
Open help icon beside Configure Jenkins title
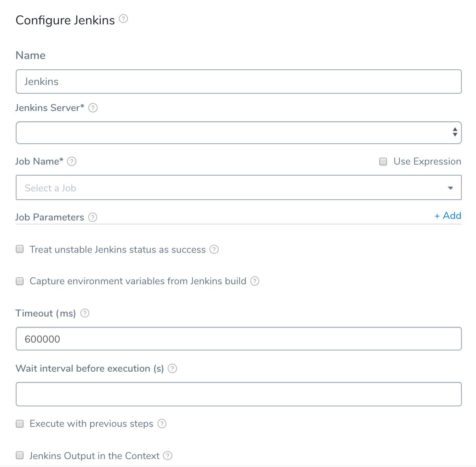pos(124,19)
